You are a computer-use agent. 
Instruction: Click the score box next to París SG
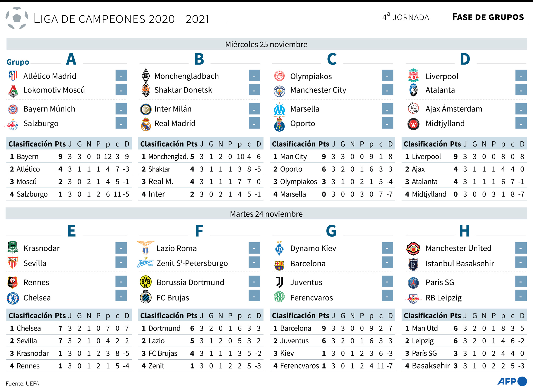coord(521,281)
